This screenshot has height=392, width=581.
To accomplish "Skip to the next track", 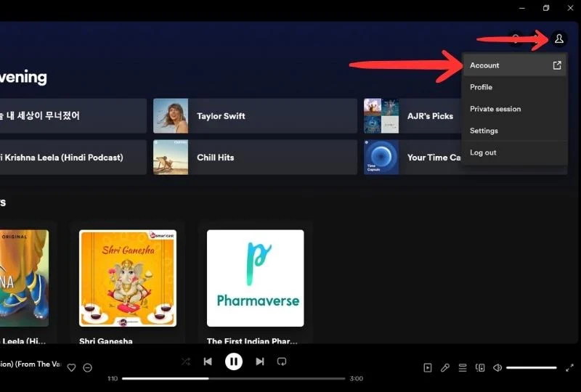I will (259, 362).
